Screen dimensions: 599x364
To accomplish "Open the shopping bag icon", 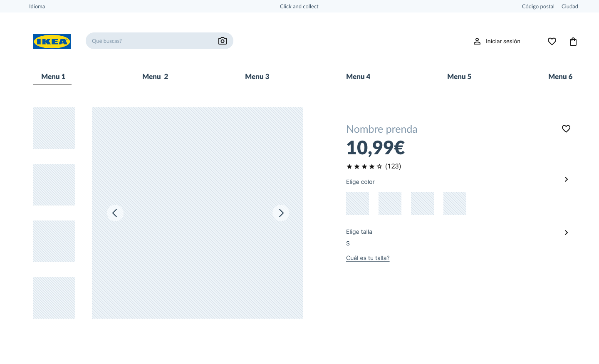I will (x=573, y=42).
